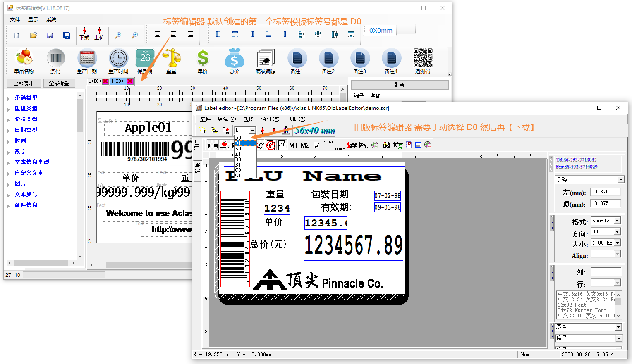This screenshot has height=364, width=632.
Task: Expand the 条码类型 tree node
Action: pyautogui.click(x=9, y=98)
